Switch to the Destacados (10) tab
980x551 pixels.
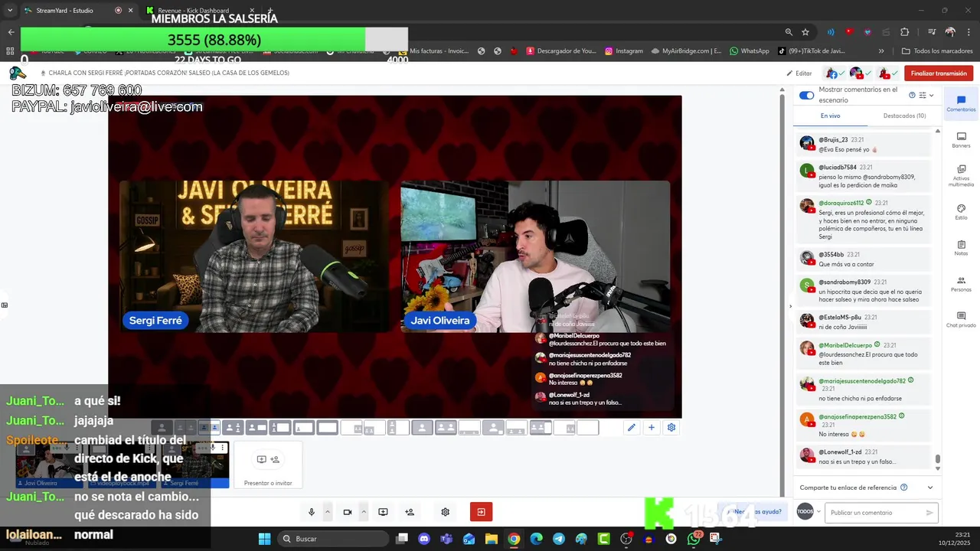(x=904, y=116)
